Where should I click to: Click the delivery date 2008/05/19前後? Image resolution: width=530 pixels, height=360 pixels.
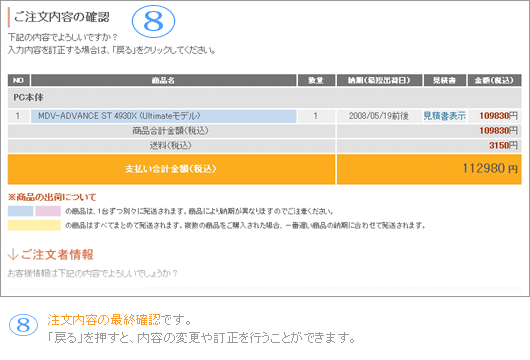(x=379, y=116)
